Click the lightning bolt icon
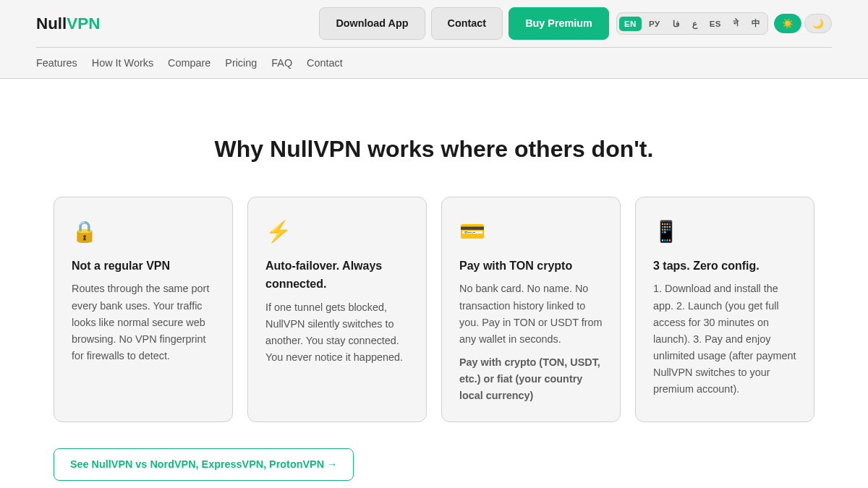This screenshot has width=868, height=488. pos(278,231)
